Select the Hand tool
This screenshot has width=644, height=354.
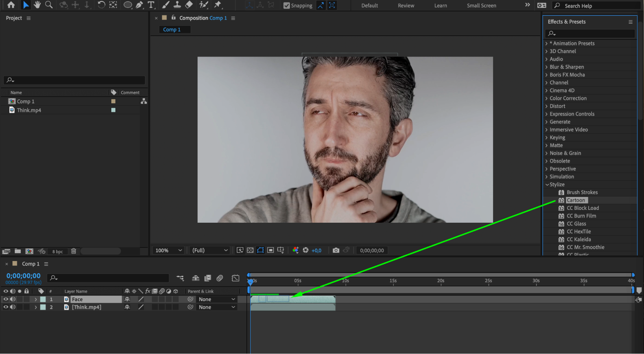pyautogui.click(x=37, y=5)
